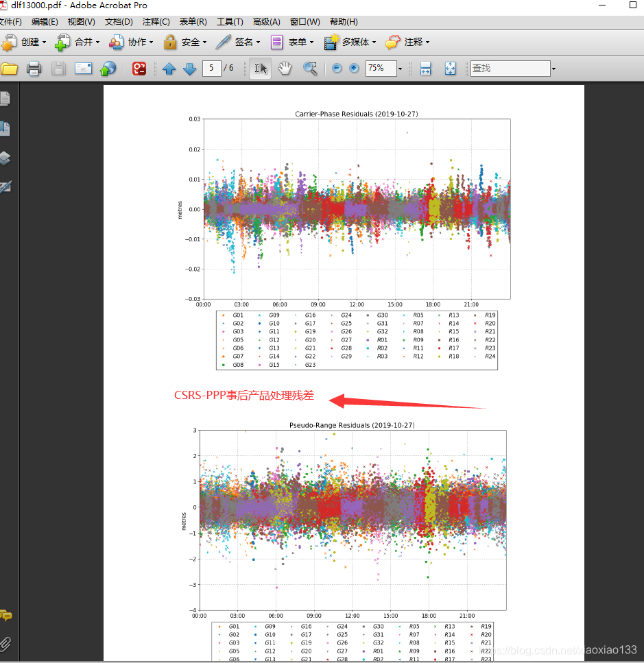Click the Carrier-Phase Residuals chart title
Image resolution: width=644 pixels, height=663 pixels.
(x=357, y=114)
